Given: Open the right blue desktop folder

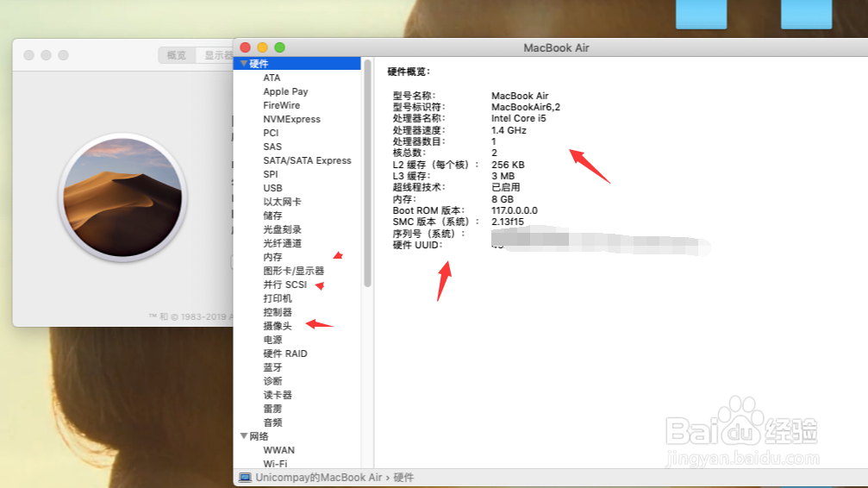Looking at the screenshot, I should tap(806, 14).
